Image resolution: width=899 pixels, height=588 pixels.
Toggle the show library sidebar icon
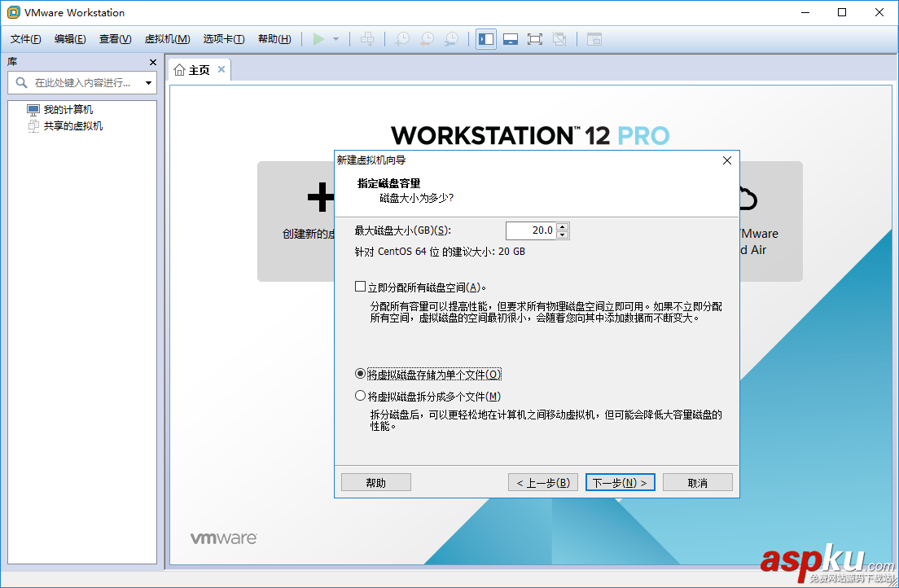point(486,39)
